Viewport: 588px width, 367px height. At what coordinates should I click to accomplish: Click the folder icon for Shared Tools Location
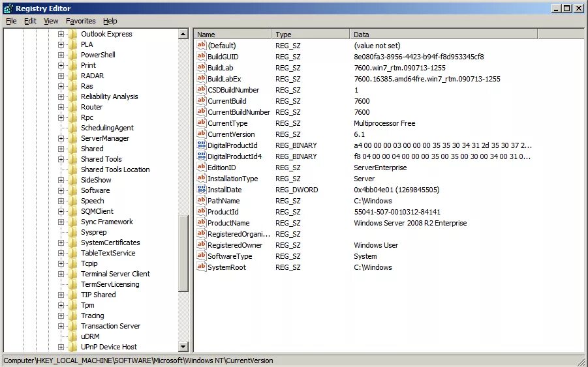point(72,169)
